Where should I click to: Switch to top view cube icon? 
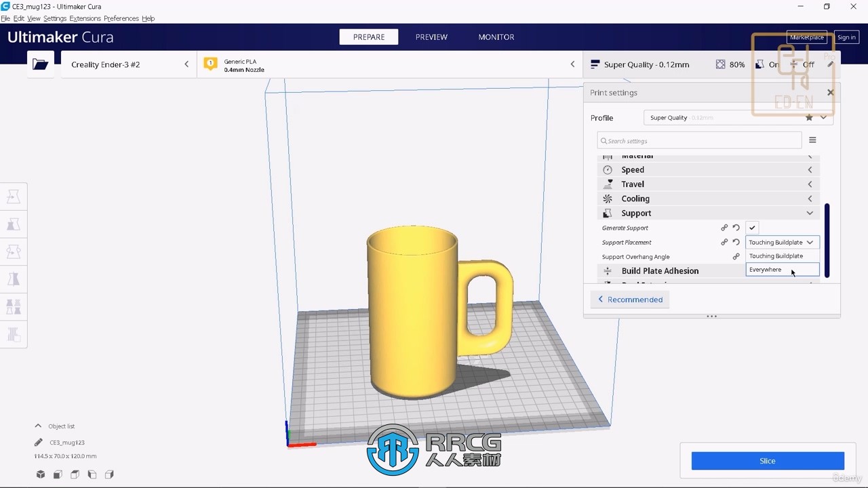75,474
